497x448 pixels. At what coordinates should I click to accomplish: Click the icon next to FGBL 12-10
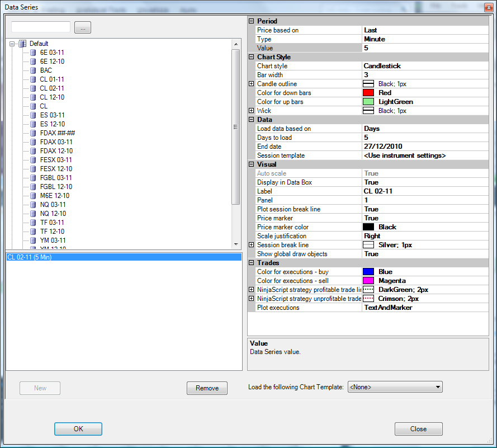33,187
